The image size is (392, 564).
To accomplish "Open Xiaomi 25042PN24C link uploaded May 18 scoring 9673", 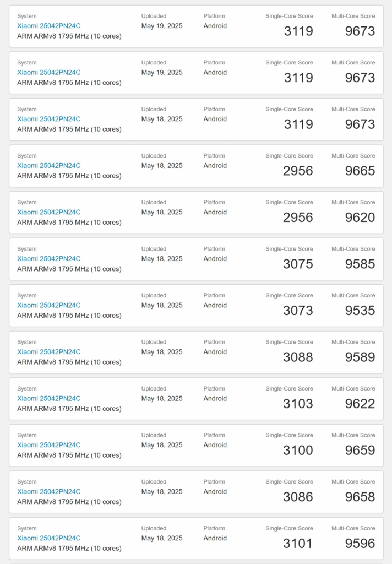I will (48, 119).
